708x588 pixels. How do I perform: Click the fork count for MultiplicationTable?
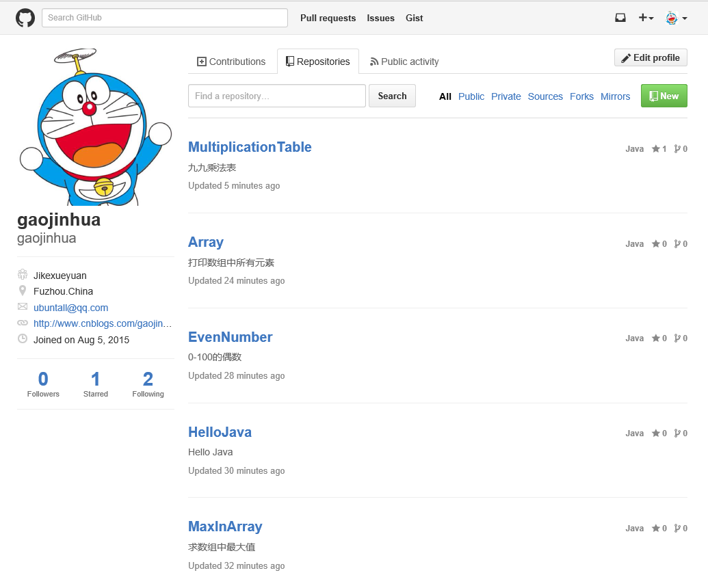[681, 149]
